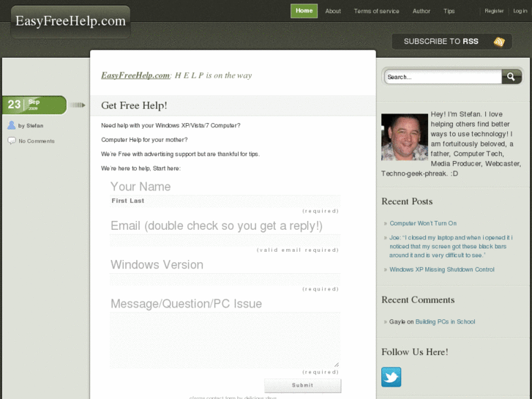
Task: Open the Get Free Help! post title
Action: 134,105
